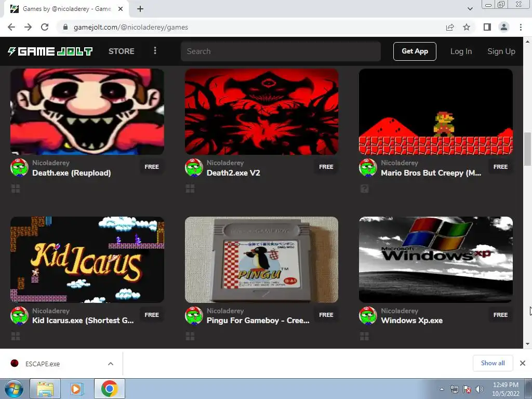This screenshot has height=399, width=532.
Task: Click the Game Jolt Search field
Action: [x=281, y=51]
